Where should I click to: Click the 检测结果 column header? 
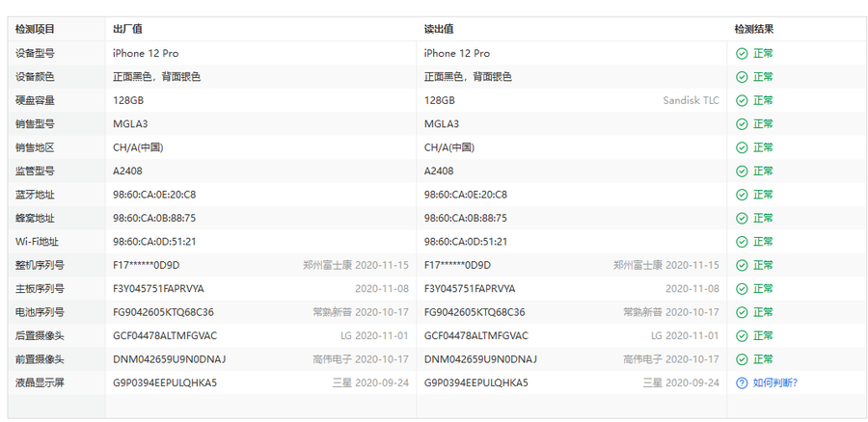click(x=754, y=29)
